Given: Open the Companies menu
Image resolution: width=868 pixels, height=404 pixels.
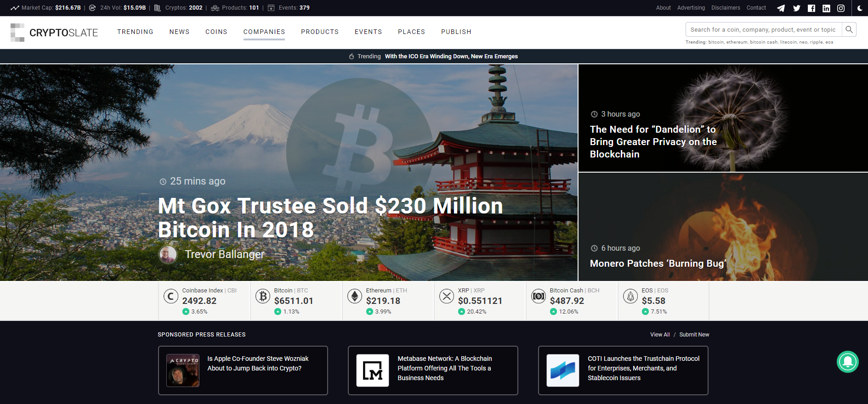Looking at the screenshot, I should click(264, 32).
